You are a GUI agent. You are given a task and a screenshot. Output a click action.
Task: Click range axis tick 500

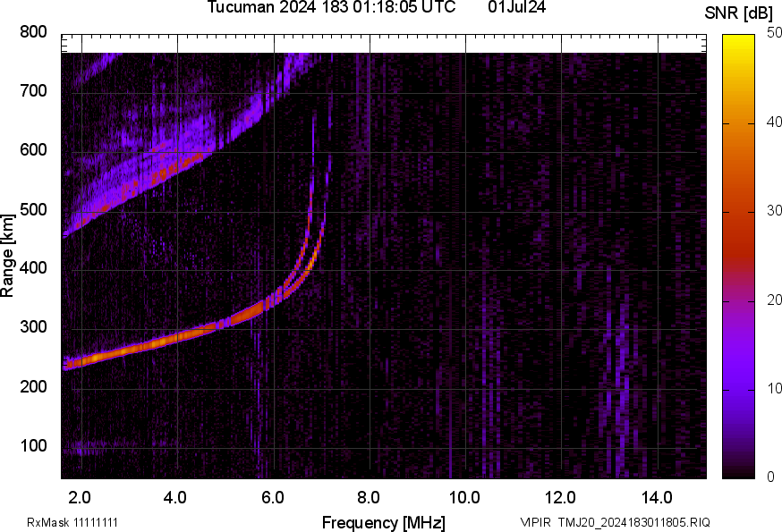(33, 209)
